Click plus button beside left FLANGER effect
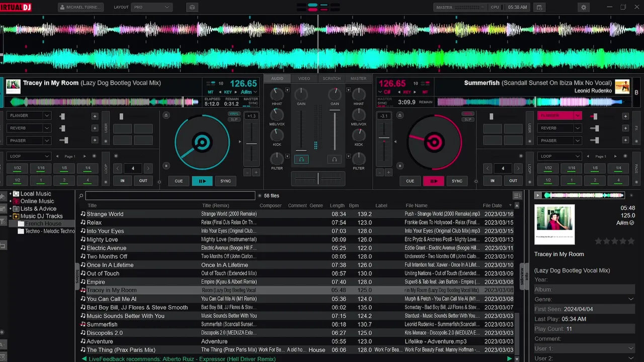This screenshot has height=362, width=644. 95,116
